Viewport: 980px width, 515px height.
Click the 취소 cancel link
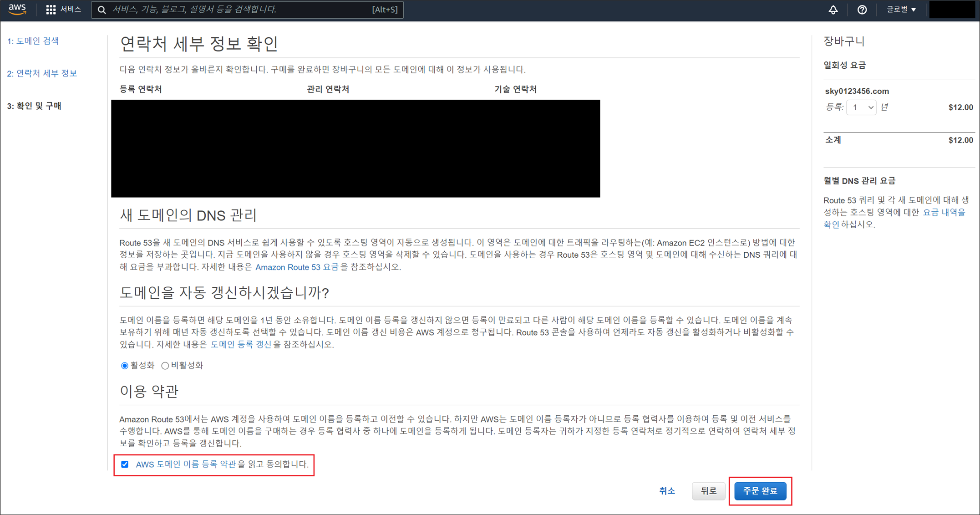pyautogui.click(x=667, y=491)
